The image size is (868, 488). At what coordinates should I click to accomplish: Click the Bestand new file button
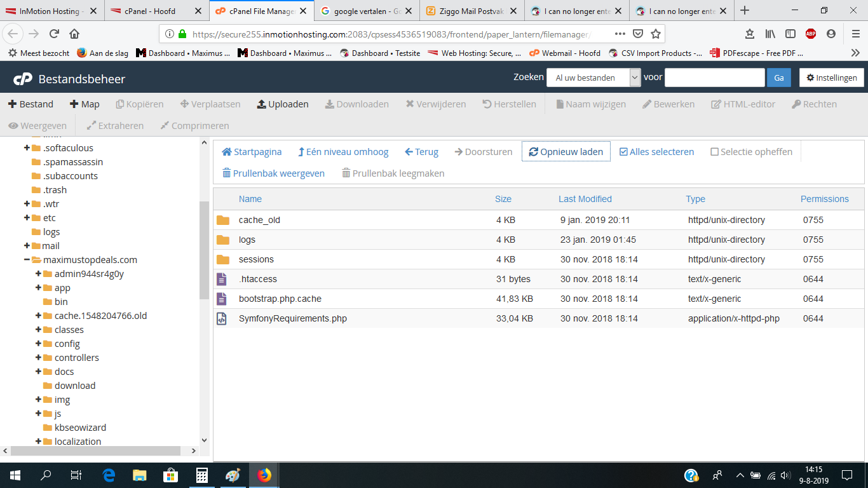[x=31, y=104]
